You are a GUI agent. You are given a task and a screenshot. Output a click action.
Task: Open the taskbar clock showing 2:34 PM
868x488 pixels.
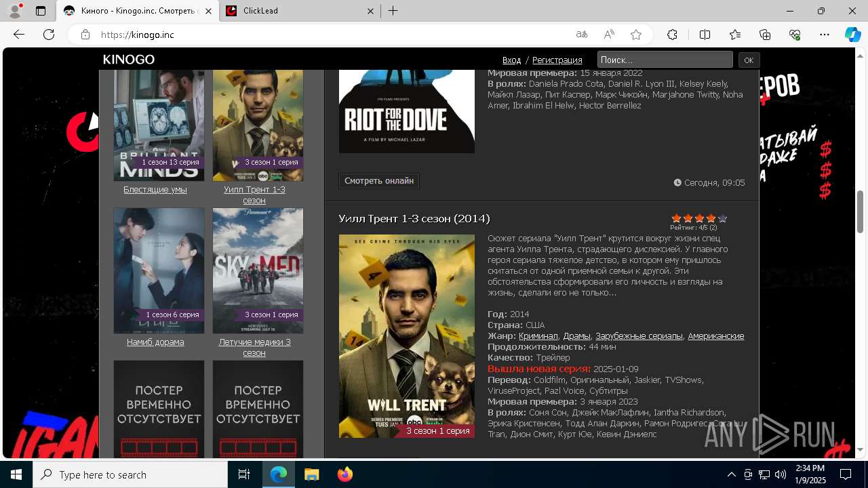810,474
